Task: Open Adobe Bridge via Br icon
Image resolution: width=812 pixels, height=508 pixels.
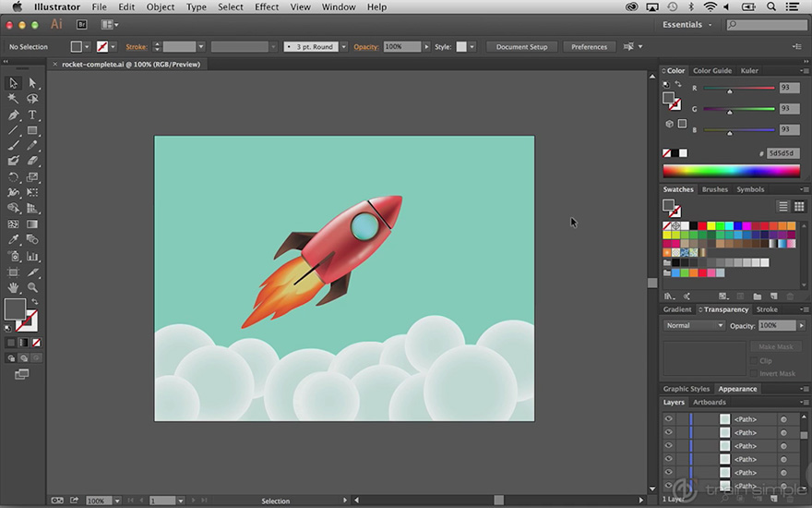Action: coord(81,24)
